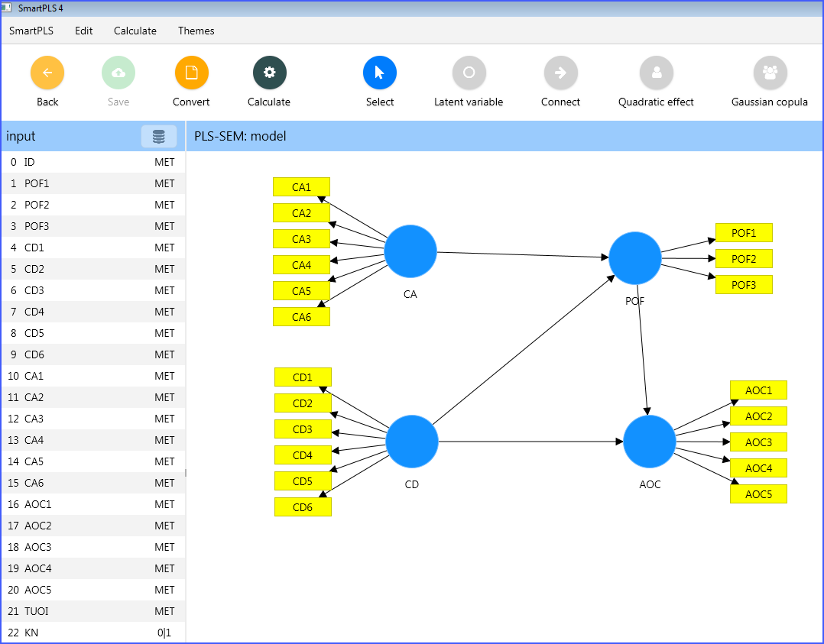Open the dataset icon beside input

[158, 137]
